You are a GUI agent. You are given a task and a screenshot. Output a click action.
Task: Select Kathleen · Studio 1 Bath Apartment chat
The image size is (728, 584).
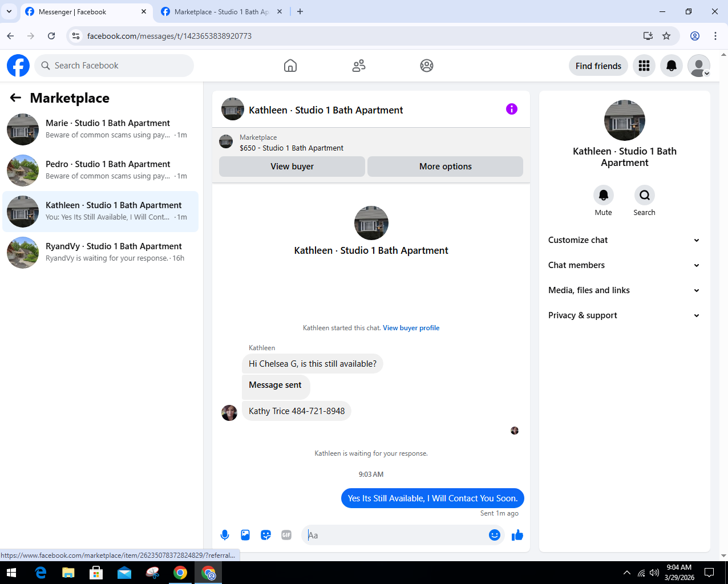(x=100, y=212)
